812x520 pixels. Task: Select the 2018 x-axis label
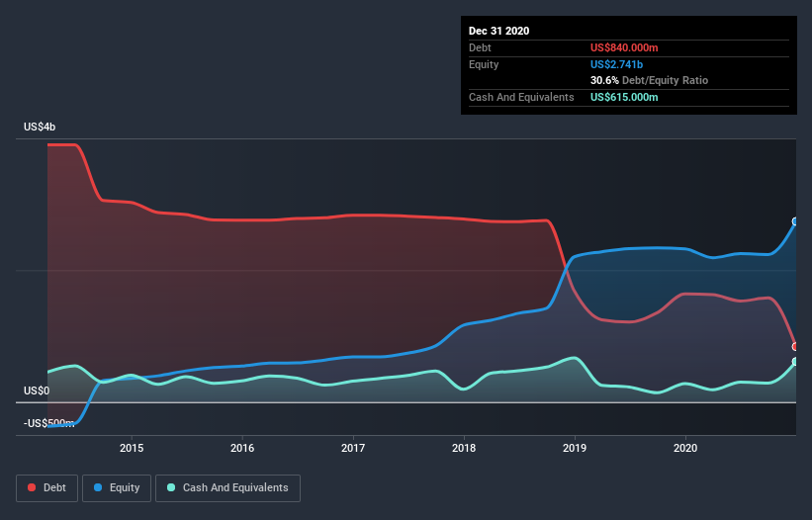tap(464, 448)
